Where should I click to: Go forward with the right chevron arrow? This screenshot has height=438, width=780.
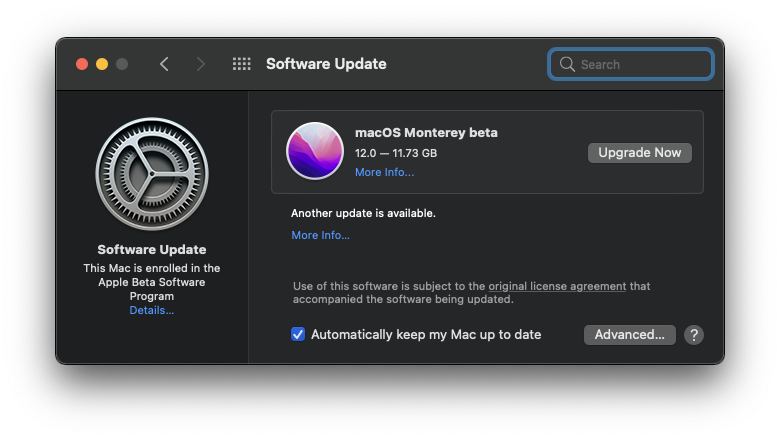tap(201, 64)
